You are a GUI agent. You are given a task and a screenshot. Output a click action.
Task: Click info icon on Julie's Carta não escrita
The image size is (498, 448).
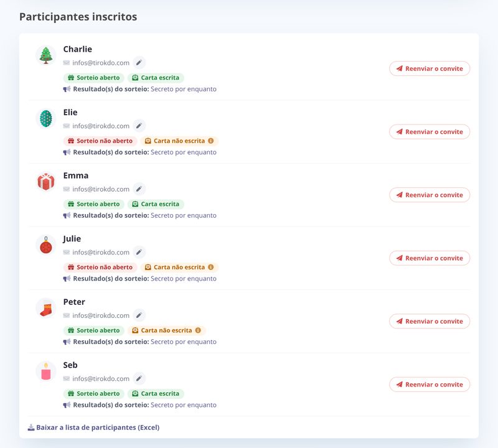pyautogui.click(x=211, y=267)
